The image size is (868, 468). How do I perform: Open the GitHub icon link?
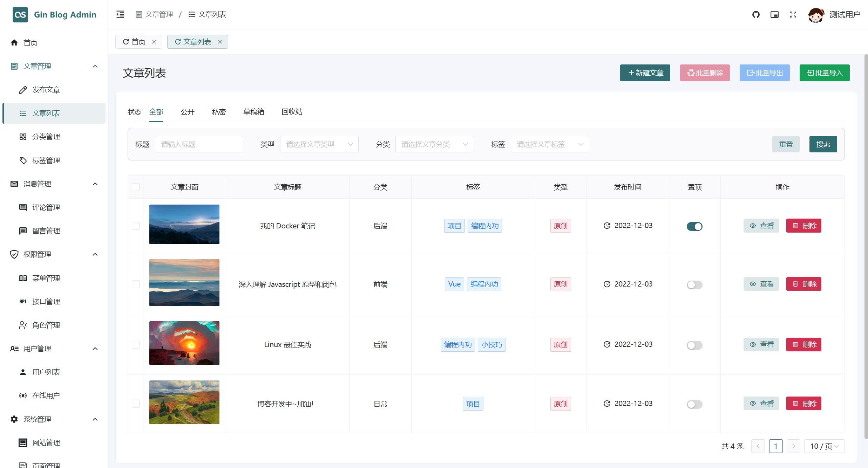(756, 14)
